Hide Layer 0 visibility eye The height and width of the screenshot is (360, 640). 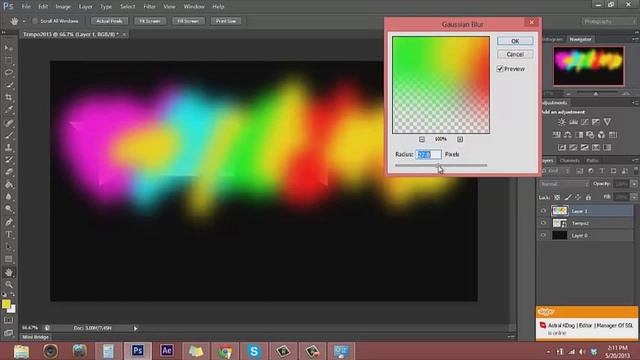coord(543,236)
